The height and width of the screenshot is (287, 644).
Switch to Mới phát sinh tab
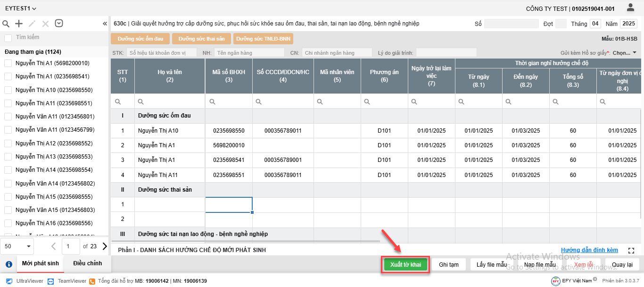coord(41,263)
